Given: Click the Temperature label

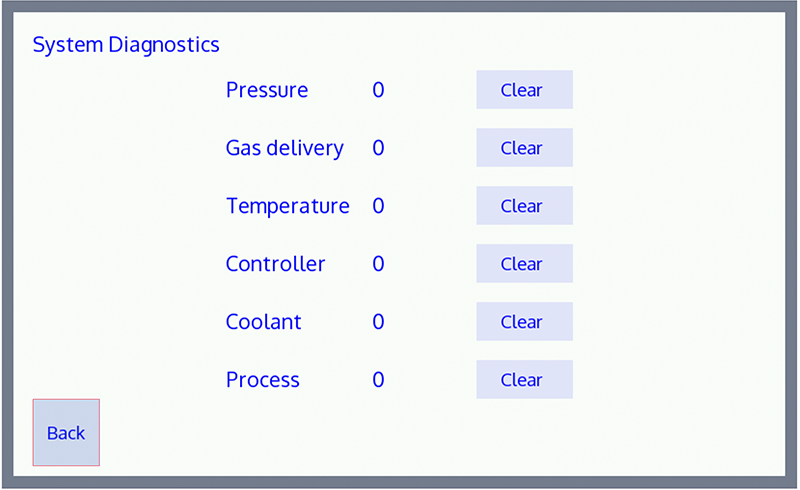Looking at the screenshot, I should coord(288,206).
